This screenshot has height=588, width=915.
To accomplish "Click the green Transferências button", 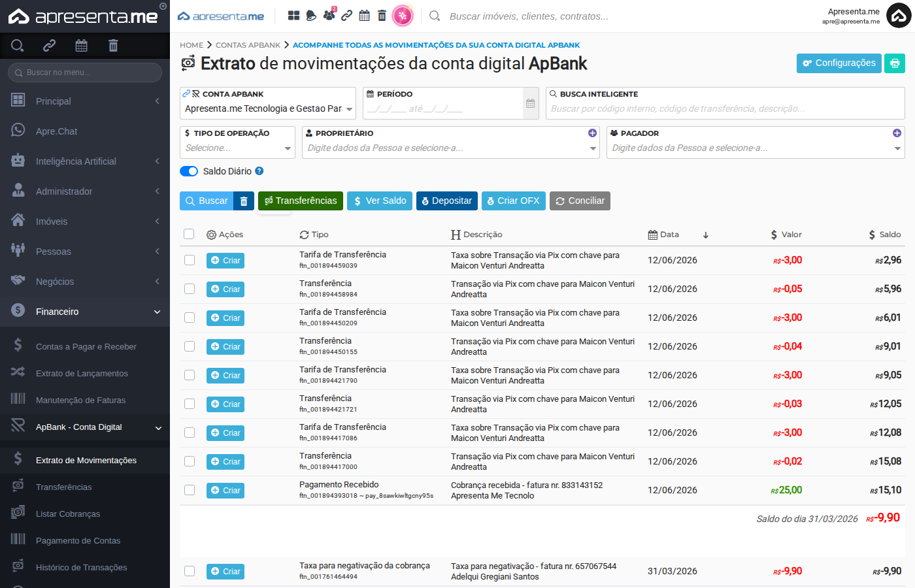I will pyautogui.click(x=301, y=201).
